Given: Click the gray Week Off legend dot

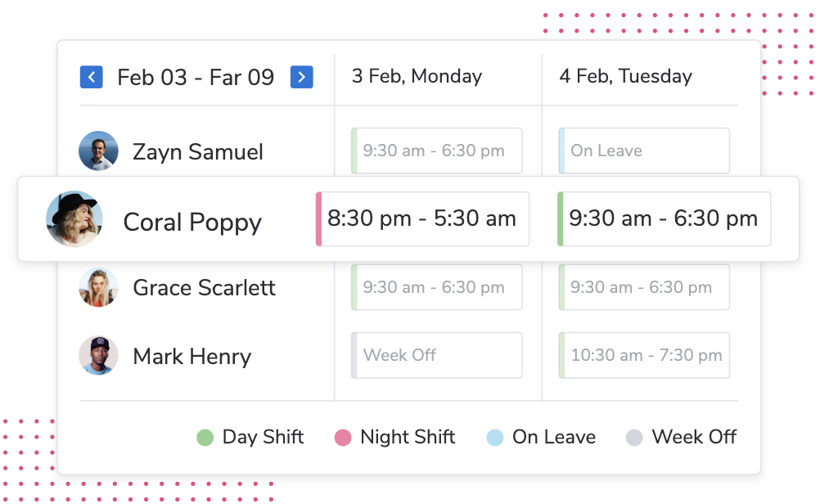Looking at the screenshot, I should pos(634,438).
